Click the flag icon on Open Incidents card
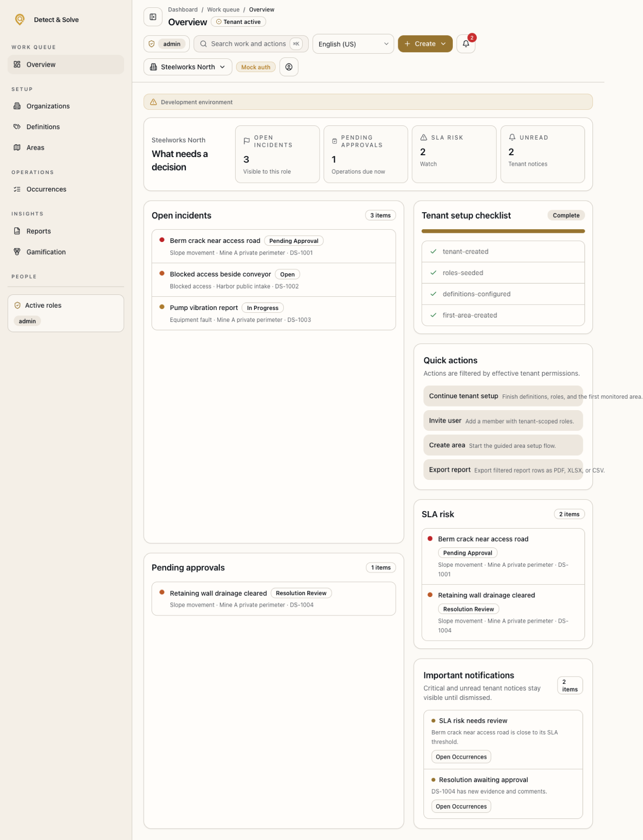 247,141
